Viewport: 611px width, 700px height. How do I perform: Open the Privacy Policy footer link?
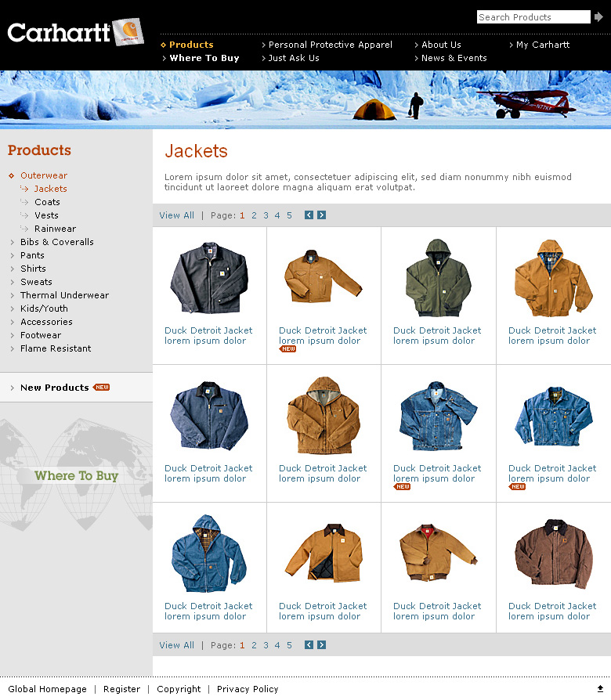click(x=248, y=689)
